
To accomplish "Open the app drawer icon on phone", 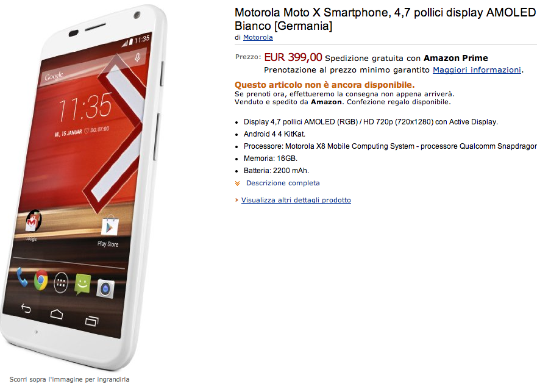I will point(61,283).
